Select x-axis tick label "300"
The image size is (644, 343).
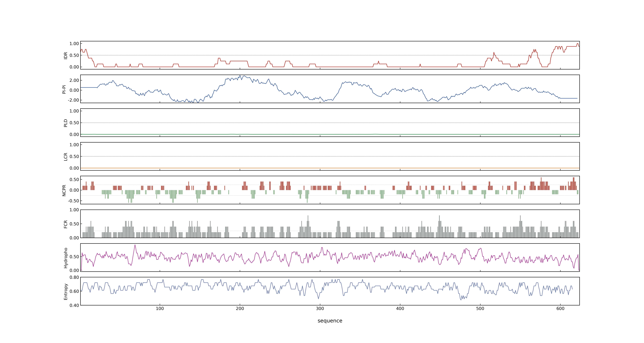(x=320, y=309)
